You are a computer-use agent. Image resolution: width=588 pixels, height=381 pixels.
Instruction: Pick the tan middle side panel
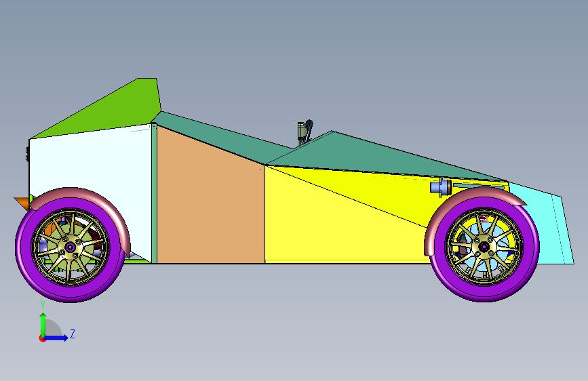[x=210, y=203]
